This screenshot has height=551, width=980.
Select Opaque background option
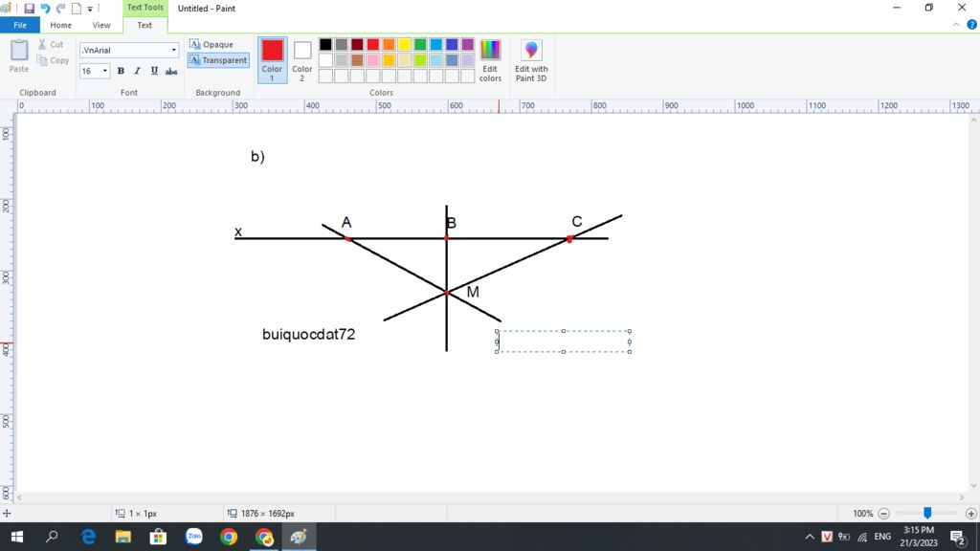(212, 44)
